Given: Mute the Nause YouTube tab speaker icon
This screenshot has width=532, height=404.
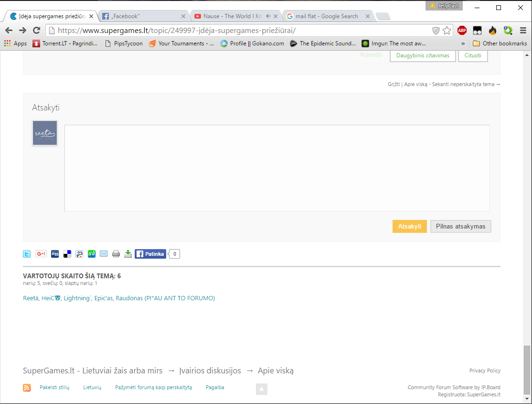Looking at the screenshot, I should (268, 16).
